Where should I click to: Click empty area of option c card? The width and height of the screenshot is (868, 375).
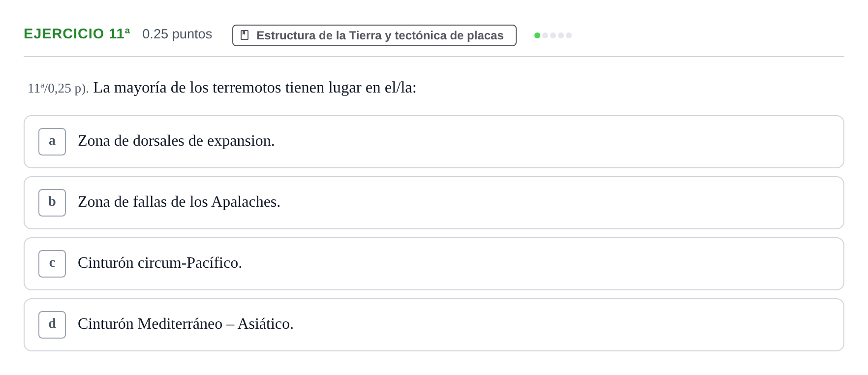pos(541,264)
